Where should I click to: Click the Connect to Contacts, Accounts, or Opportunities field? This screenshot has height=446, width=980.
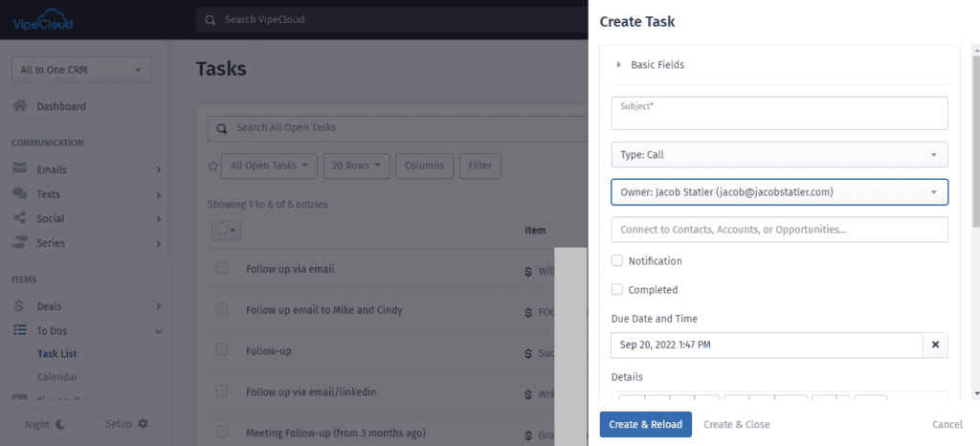click(779, 230)
